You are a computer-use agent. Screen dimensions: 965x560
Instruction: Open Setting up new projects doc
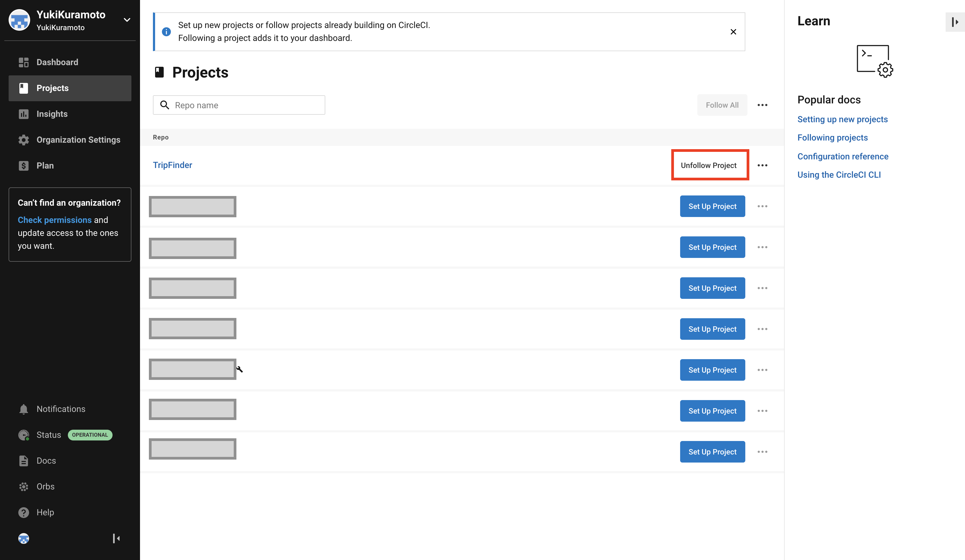pyautogui.click(x=842, y=119)
